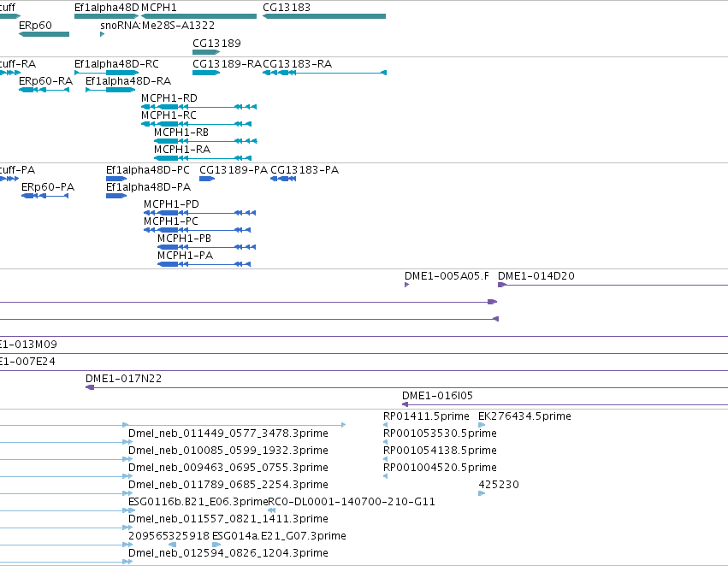Select Ef1alpha48D-RA transcript label

[128, 80]
